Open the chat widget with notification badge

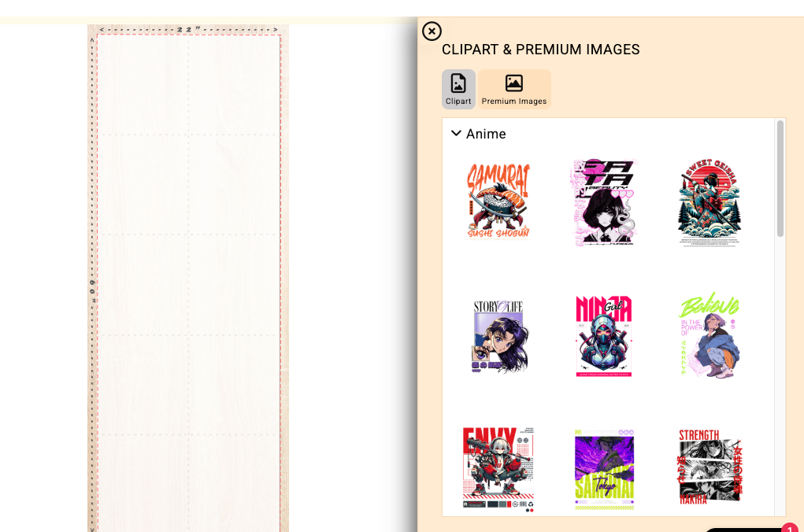tap(748, 529)
